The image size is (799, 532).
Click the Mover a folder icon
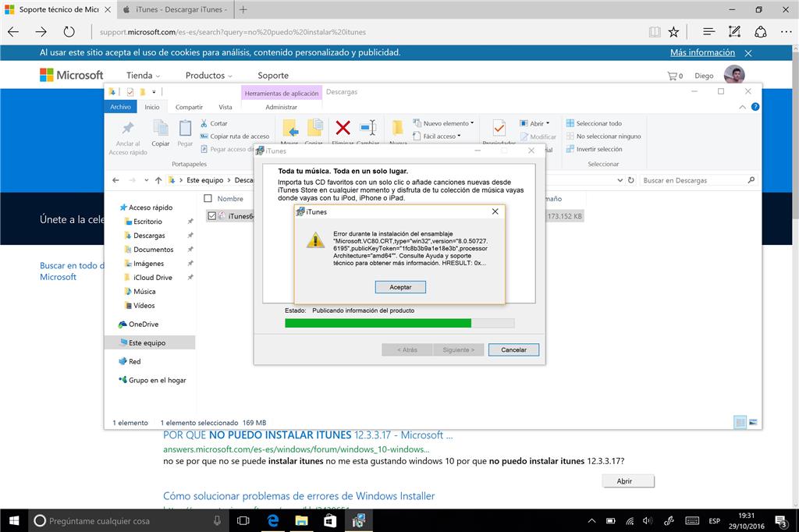point(290,129)
